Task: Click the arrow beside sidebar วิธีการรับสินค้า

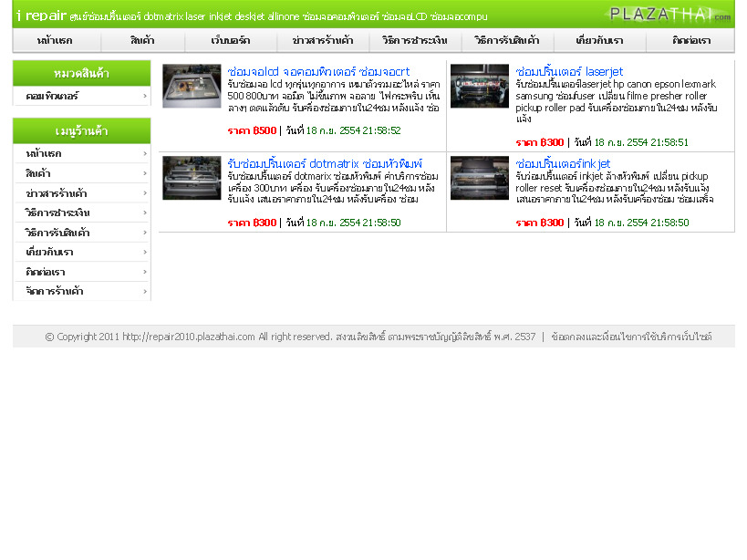Action: point(145,233)
